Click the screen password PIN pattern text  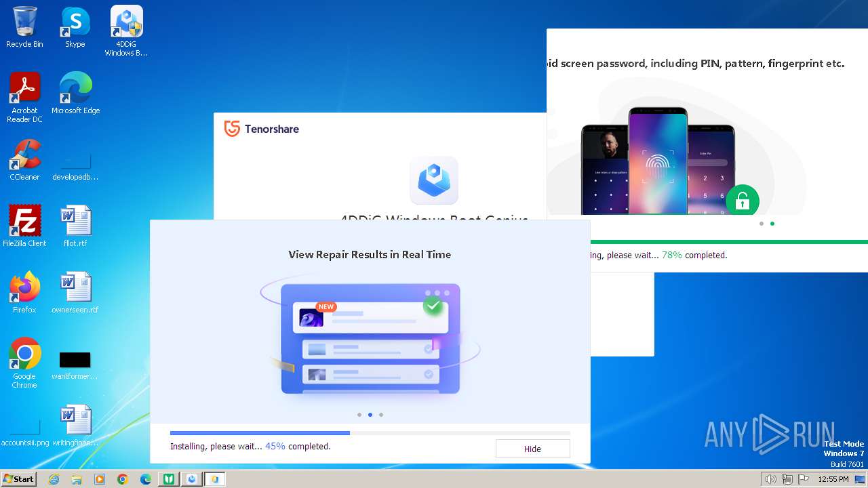(696, 64)
